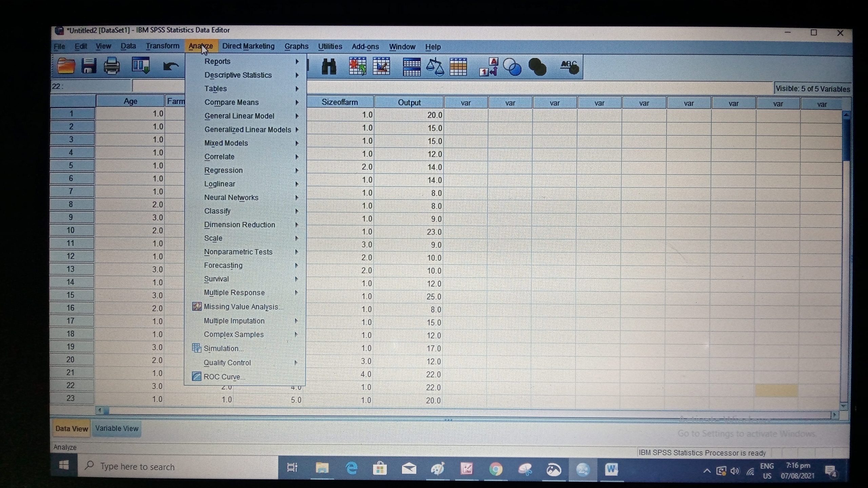868x488 pixels.
Task: Click the Weight Cases scales icon
Action: (x=435, y=66)
